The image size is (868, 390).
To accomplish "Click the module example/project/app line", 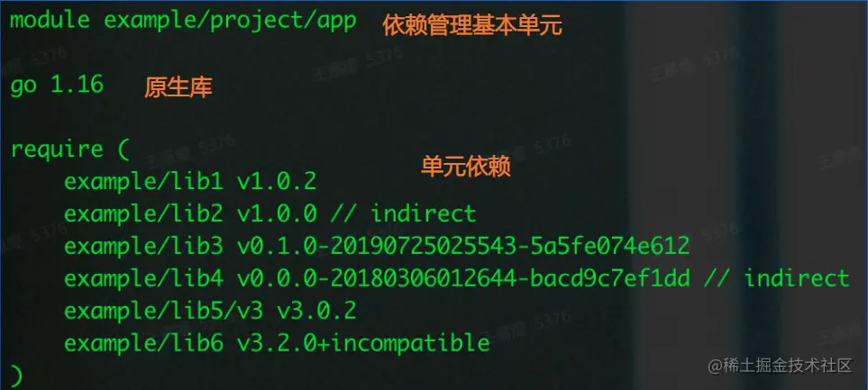I will pyautogui.click(x=183, y=21).
